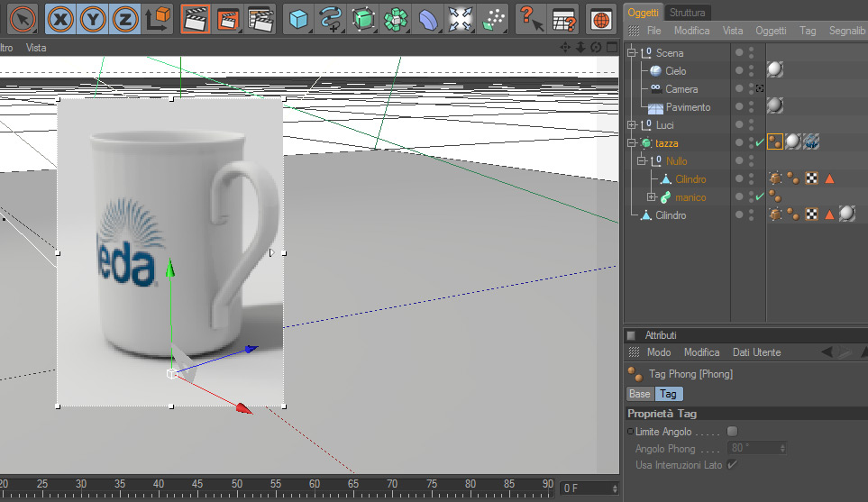The image size is (868, 502).
Task: Activate the context help question-mark cursor
Action: pos(531,19)
